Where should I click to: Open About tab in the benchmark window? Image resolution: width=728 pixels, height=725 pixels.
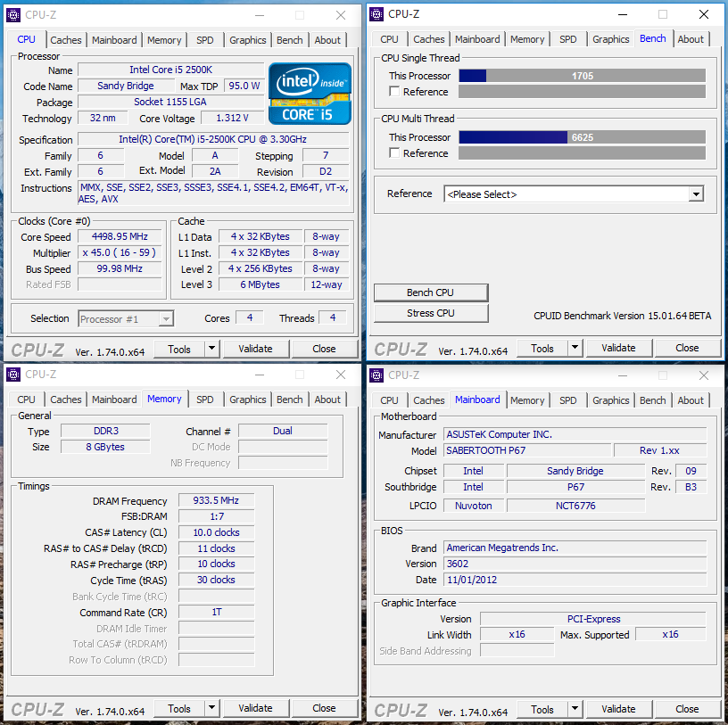[x=691, y=39]
